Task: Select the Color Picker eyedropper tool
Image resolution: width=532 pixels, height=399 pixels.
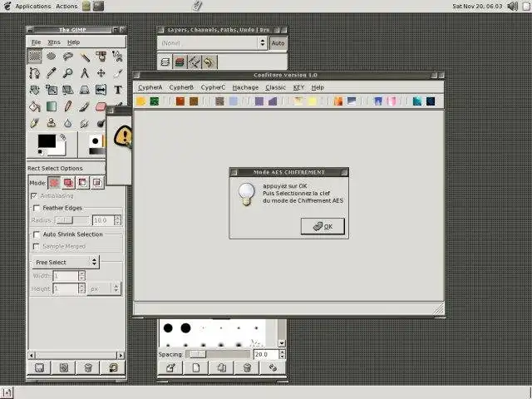Action: coord(51,73)
